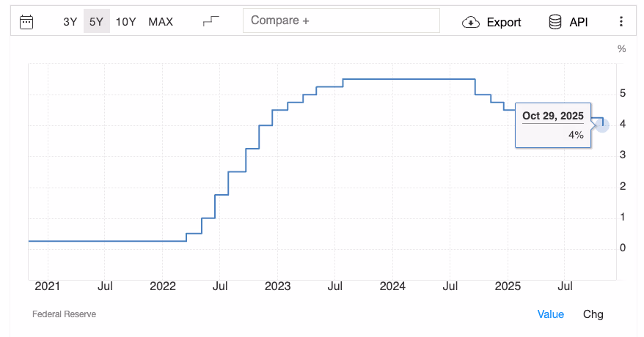This screenshot has width=644, height=337.
Task: Open the calendar date range picker
Action: (x=26, y=21)
